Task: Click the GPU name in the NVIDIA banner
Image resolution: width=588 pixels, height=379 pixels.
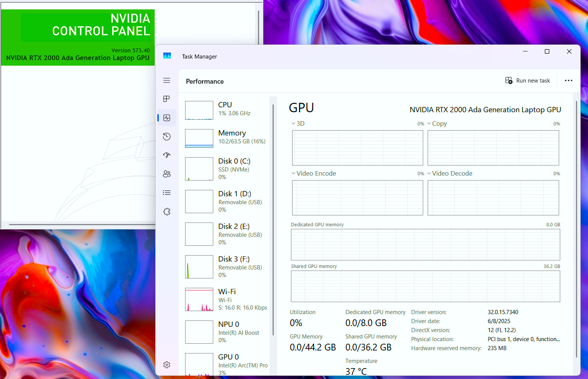Action: coord(78,58)
